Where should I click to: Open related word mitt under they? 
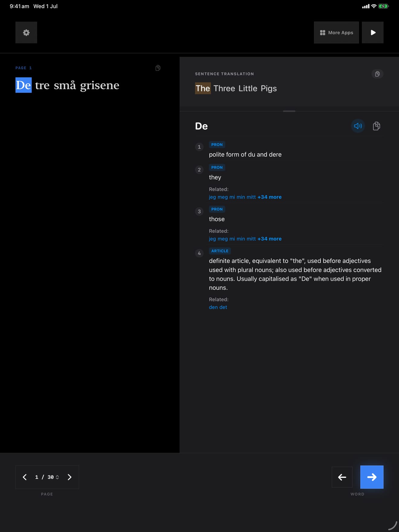251,197
